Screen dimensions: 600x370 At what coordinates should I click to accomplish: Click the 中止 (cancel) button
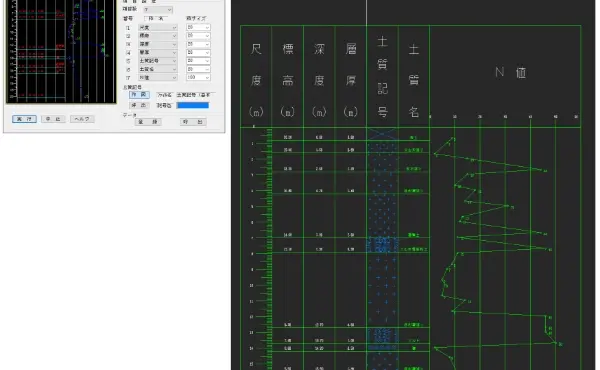[53, 119]
